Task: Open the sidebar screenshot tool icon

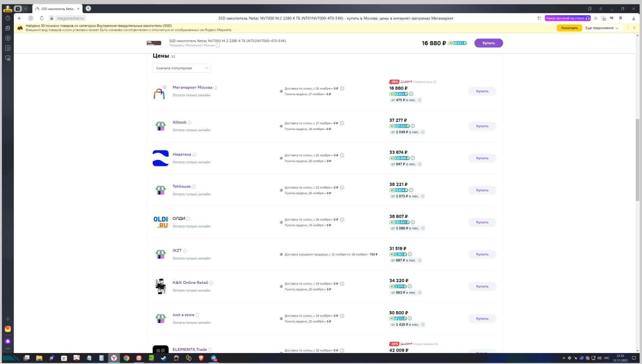Action: [8, 58]
